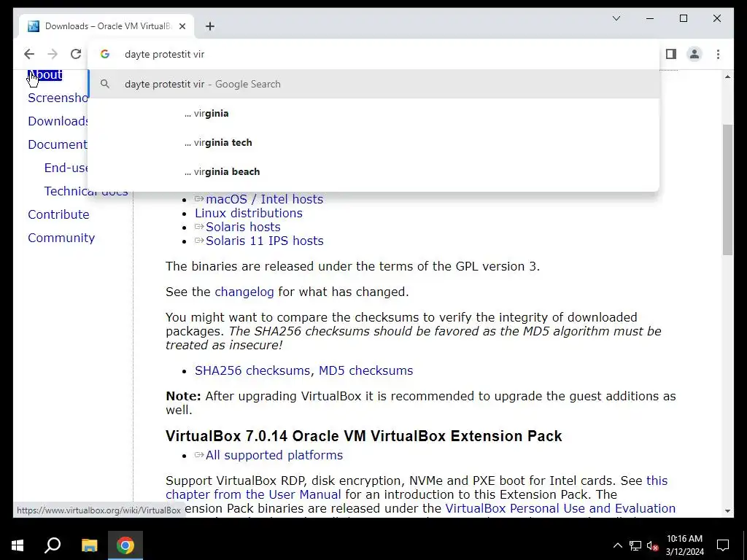Open the End-user docs sidebar link

[x=66, y=168]
